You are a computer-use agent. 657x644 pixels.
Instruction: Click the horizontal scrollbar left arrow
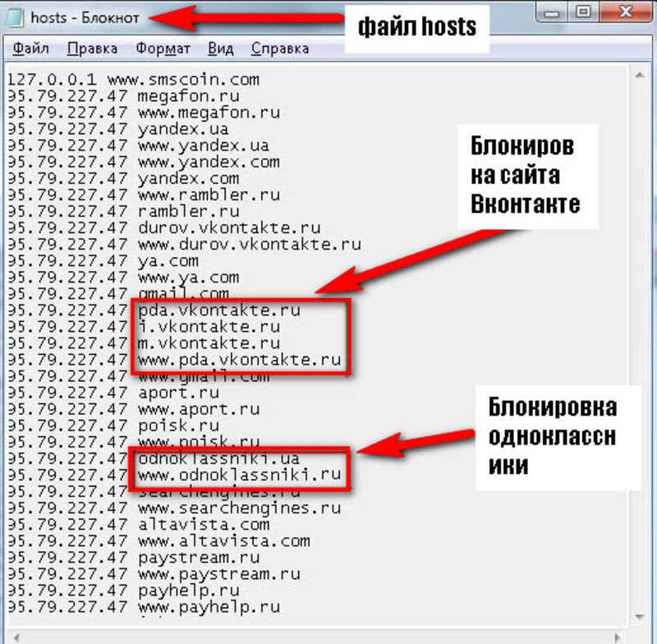16,637
